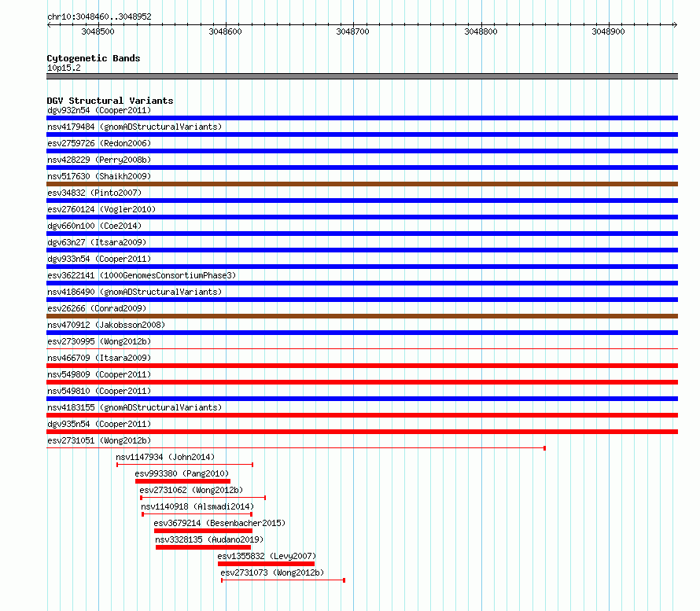The width and height of the screenshot is (700, 611).
Task: Open variant nsv549810 (Cooper2011)
Action: click(99, 391)
